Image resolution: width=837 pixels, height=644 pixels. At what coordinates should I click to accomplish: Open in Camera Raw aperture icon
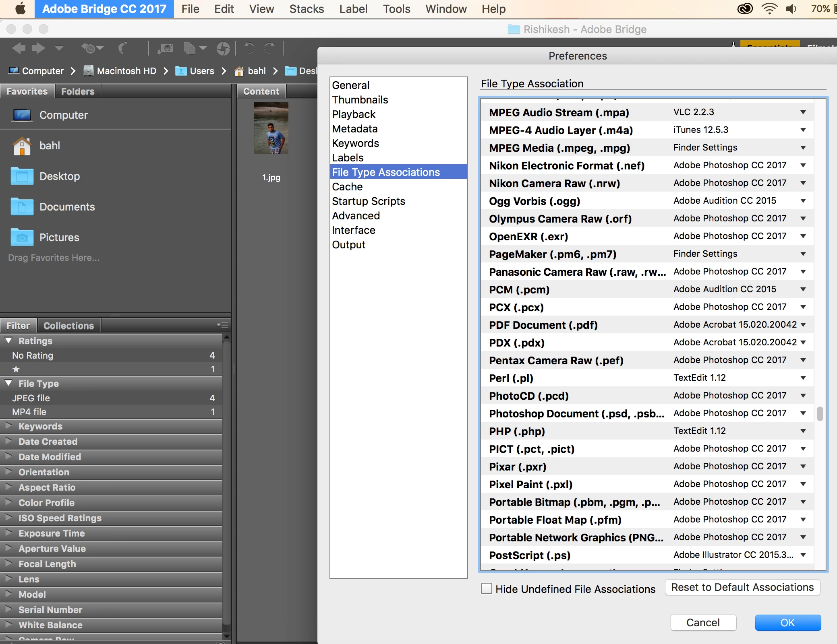point(223,48)
